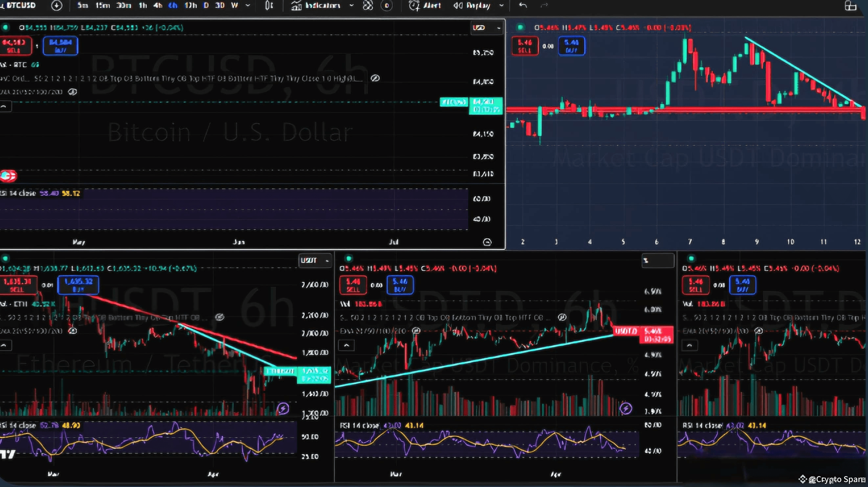Toggle visibility of the USDT.D 6h order block indicator

click(562, 317)
